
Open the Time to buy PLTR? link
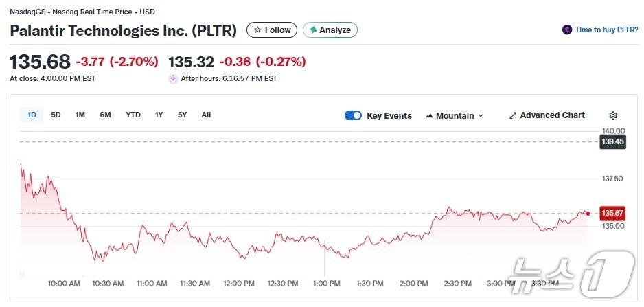pyautogui.click(x=607, y=30)
